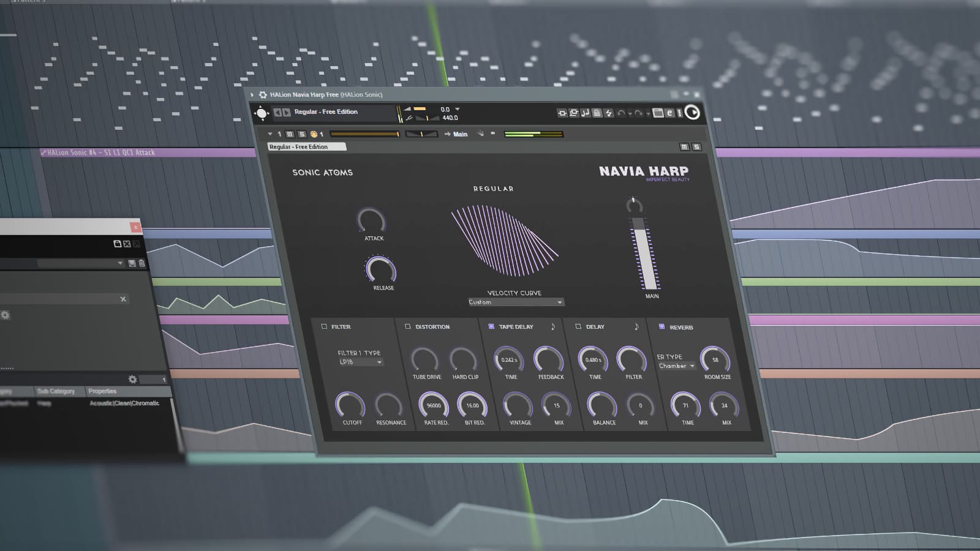The image size is (980, 551).
Task: Mute slot 1 with the M button
Action: click(290, 134)
